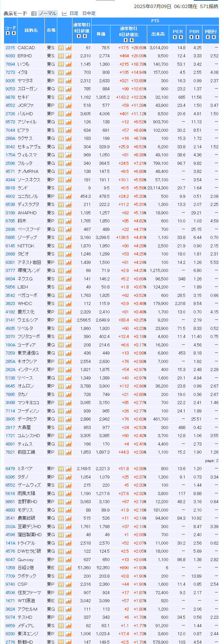Image resolution: width=223 pixels, height=644 pixels.
Task: Open the chart icon for NITTOK
Action: click(x=68, y=246)
